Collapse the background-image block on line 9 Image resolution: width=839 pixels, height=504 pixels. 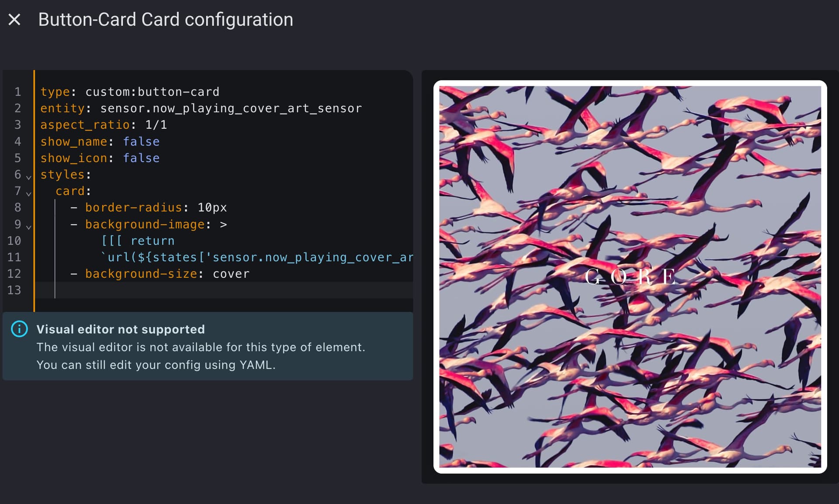coord(29,227)
